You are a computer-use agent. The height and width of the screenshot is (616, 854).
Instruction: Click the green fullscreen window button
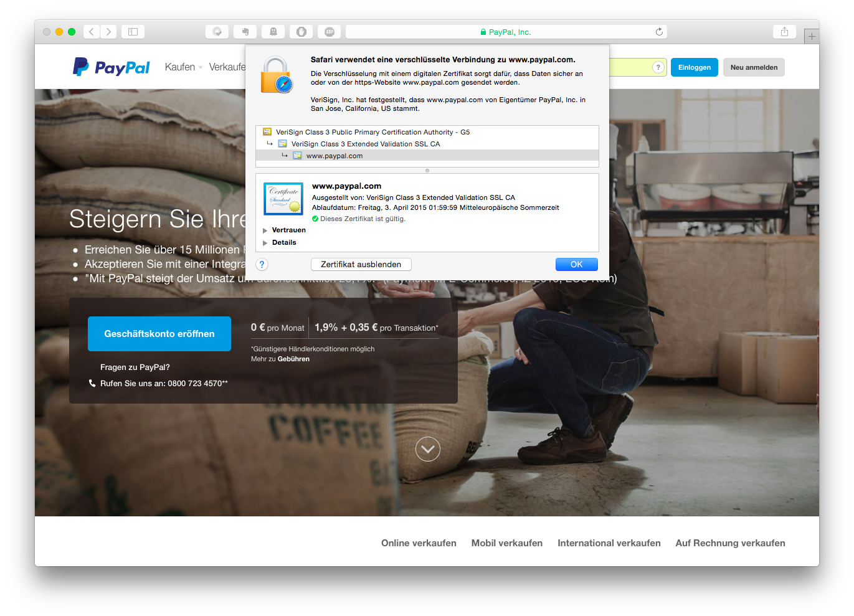(x=72, y=32)
